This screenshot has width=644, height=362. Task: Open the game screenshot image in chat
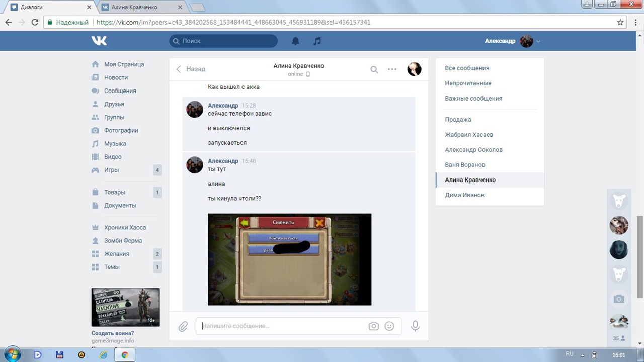point(289,259)
